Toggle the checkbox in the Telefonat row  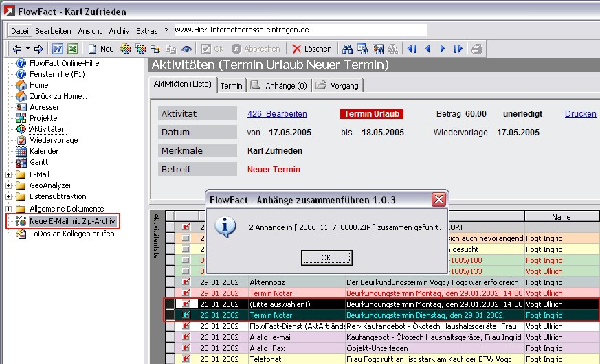[186, 359]
